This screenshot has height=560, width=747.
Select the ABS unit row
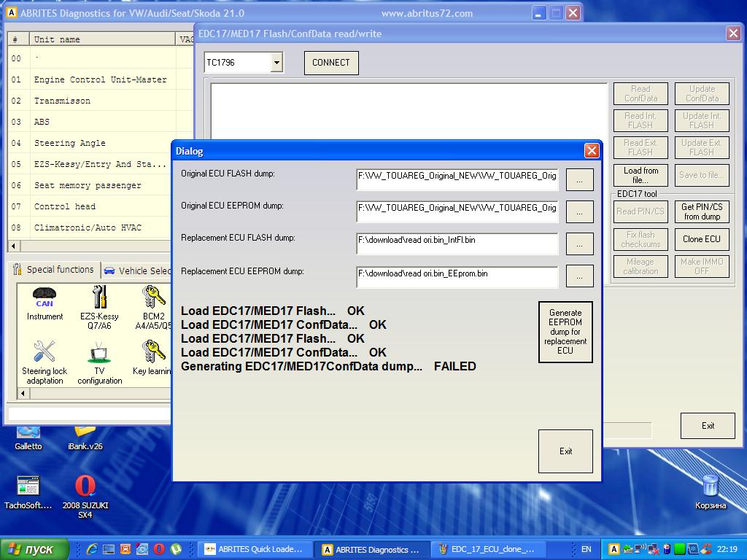coord(101,122)
